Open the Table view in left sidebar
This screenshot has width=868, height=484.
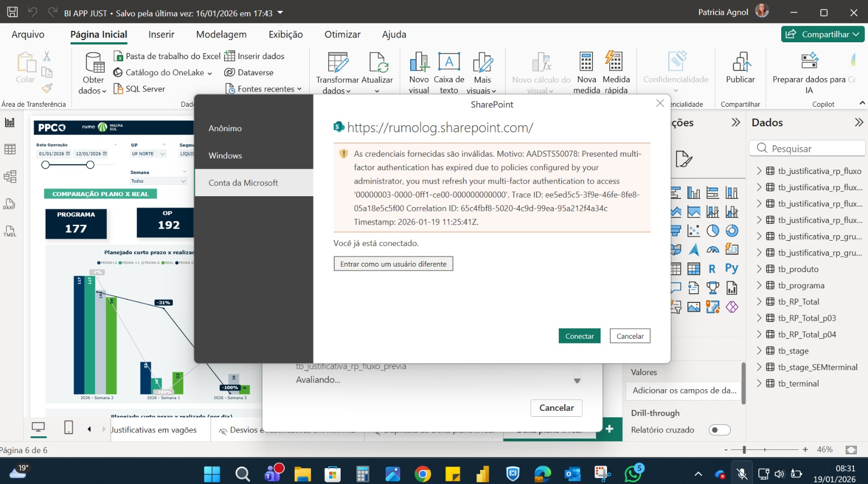(x=10, y=149)
